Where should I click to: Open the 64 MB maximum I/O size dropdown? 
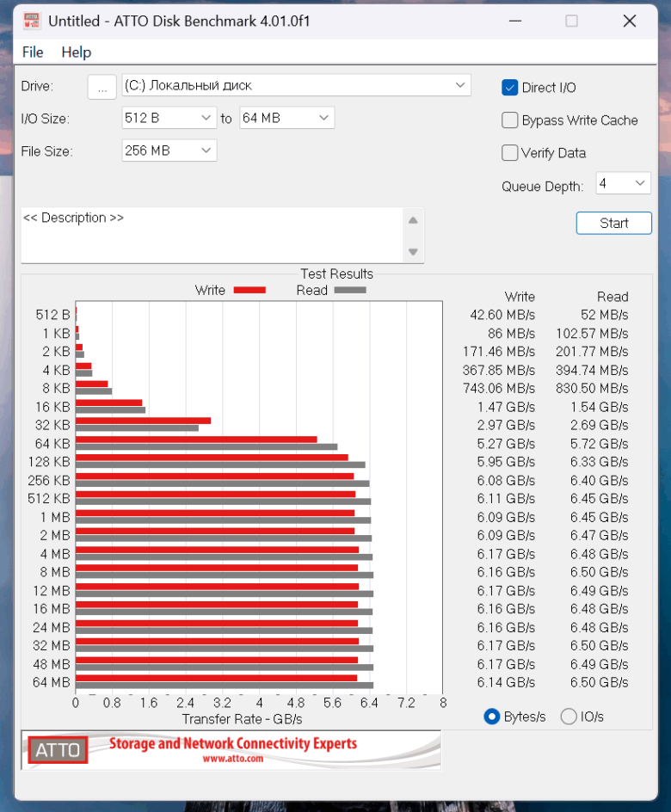pyautogui.click(x=286, y=118)
